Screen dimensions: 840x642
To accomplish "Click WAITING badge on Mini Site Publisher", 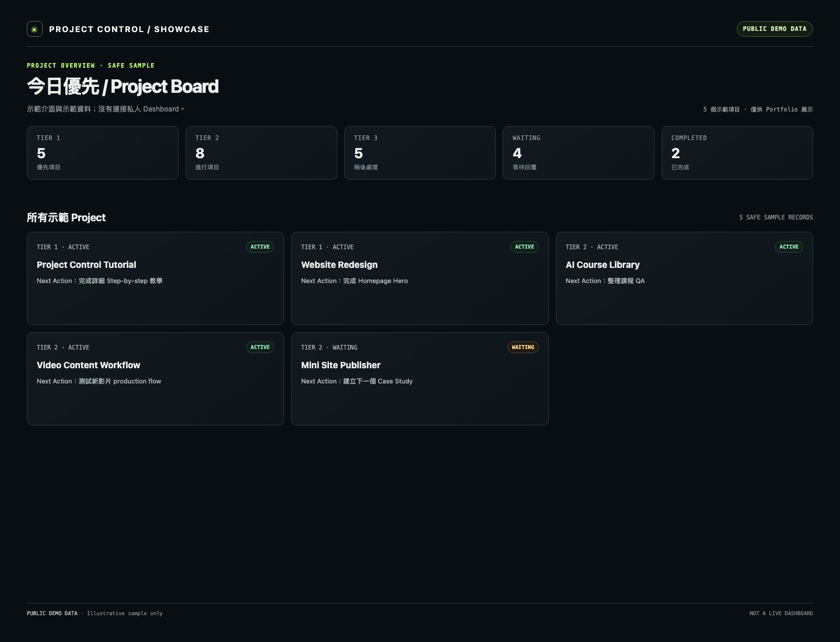I will tap(523, 347).
